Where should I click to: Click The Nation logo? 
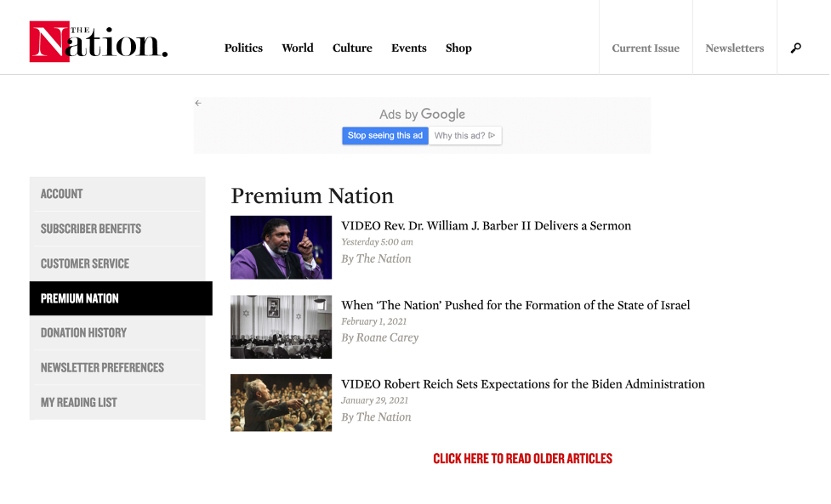pyautogui.click(x=99, y=42)
